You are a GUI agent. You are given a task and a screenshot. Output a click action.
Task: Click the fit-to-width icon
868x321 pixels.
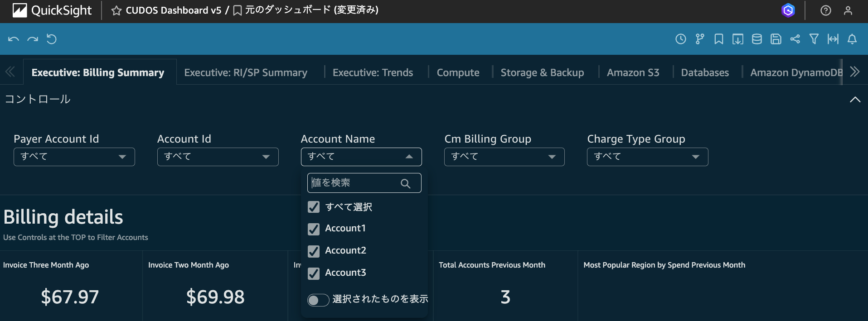[x=833, y=39]
